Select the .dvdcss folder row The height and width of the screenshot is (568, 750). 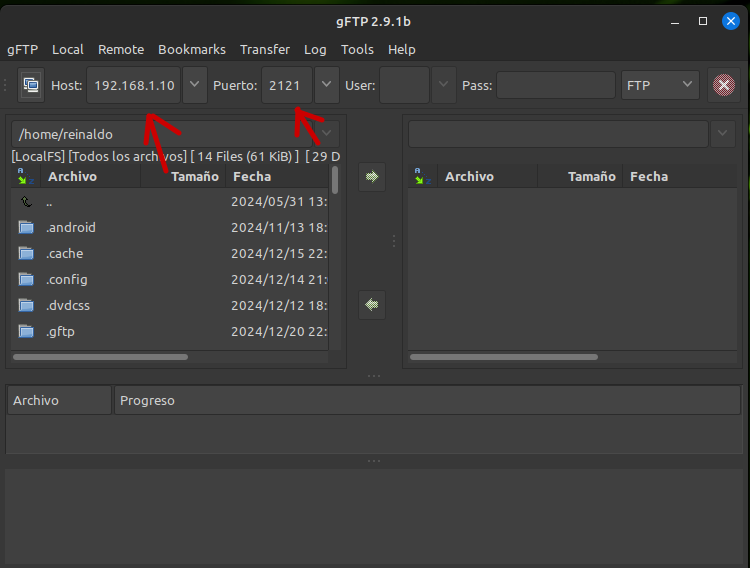[170, 305]
